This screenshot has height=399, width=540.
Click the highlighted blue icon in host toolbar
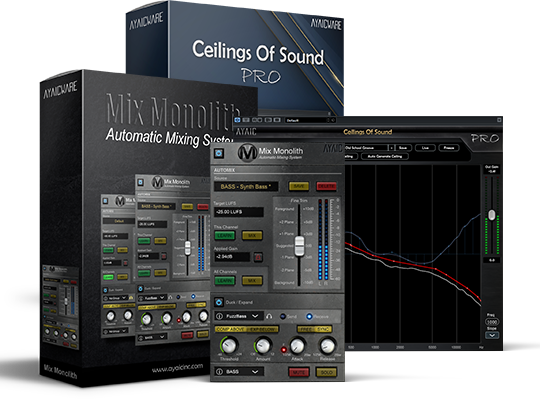(237, 120)
